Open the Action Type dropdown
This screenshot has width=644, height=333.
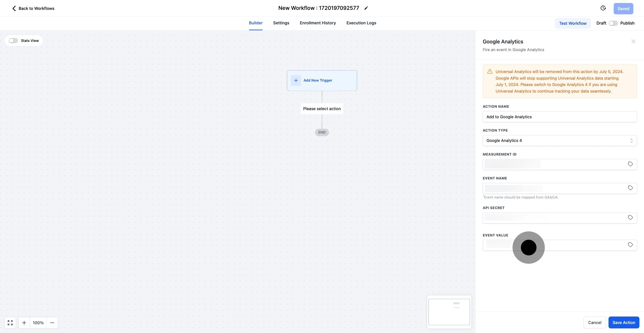coord(559,141)
